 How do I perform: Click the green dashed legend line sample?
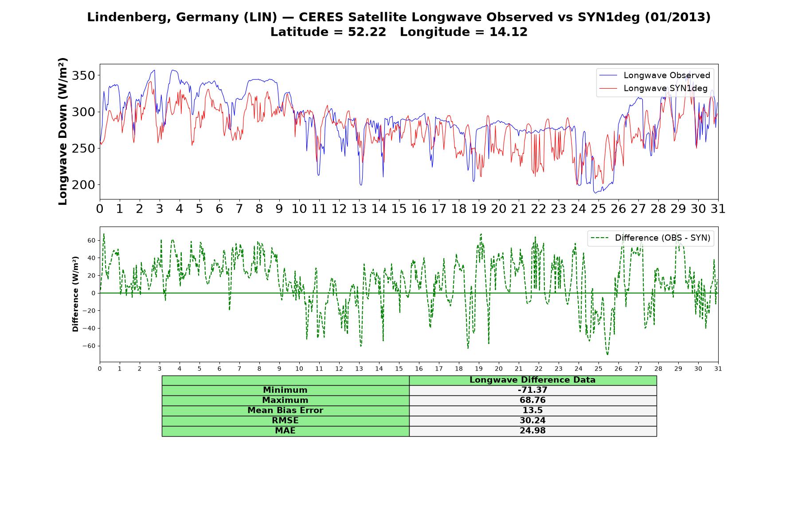click(x=599, y=238)
